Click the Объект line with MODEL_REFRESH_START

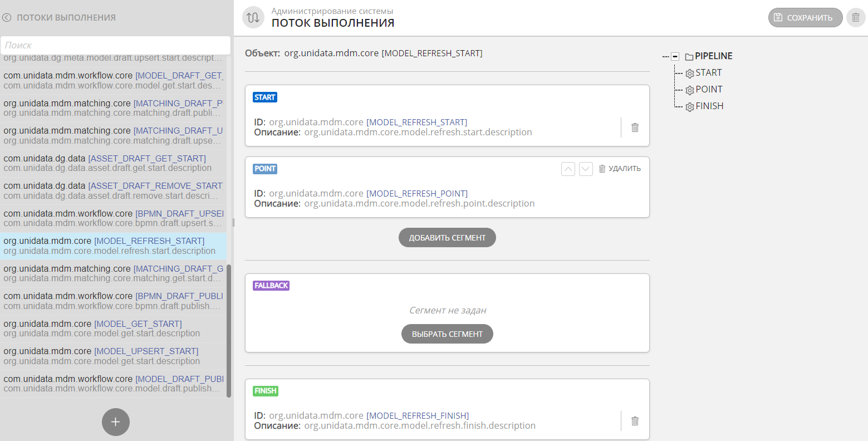364,53
